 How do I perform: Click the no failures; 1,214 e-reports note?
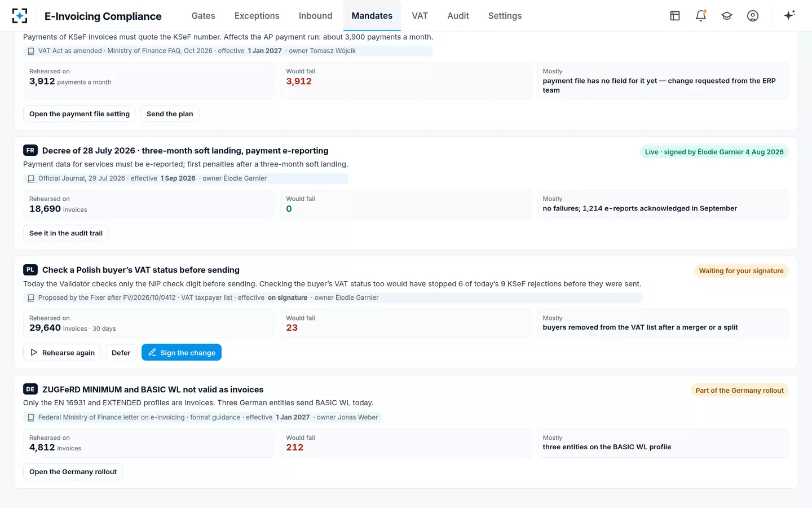(639, 208)
